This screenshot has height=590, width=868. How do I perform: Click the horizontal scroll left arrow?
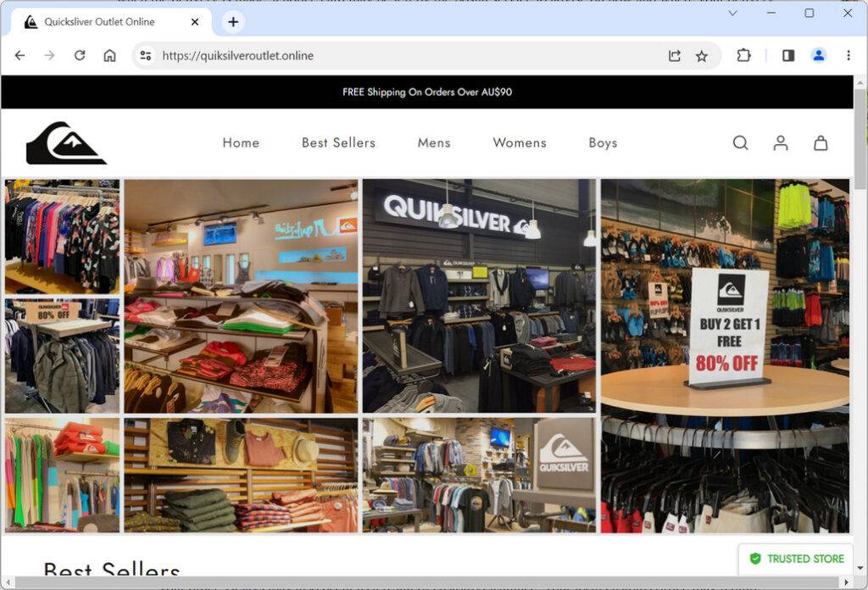click(7, 582)
